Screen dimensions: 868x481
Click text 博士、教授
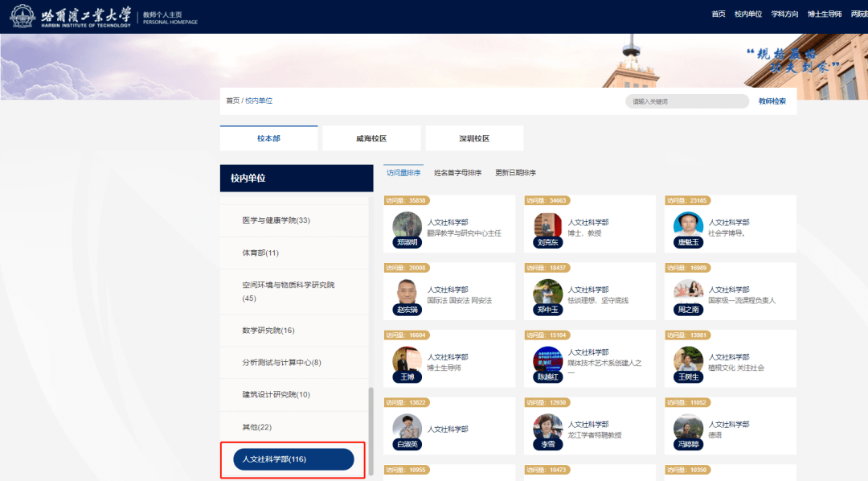point(584,233)
